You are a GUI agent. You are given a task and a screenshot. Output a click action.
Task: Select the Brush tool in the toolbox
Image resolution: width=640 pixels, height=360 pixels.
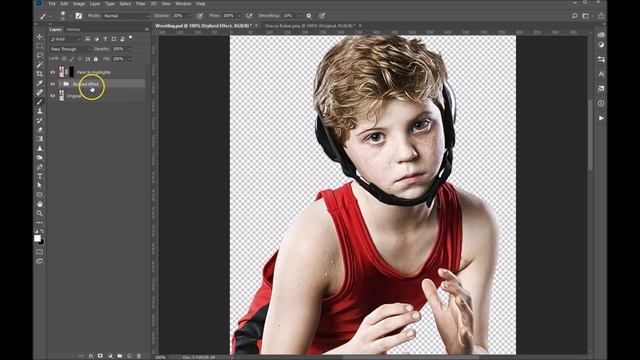click(x=40, y=102)
